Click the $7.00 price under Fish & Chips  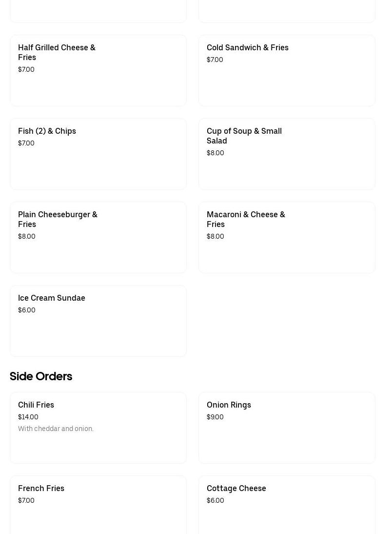coord(26,143)
